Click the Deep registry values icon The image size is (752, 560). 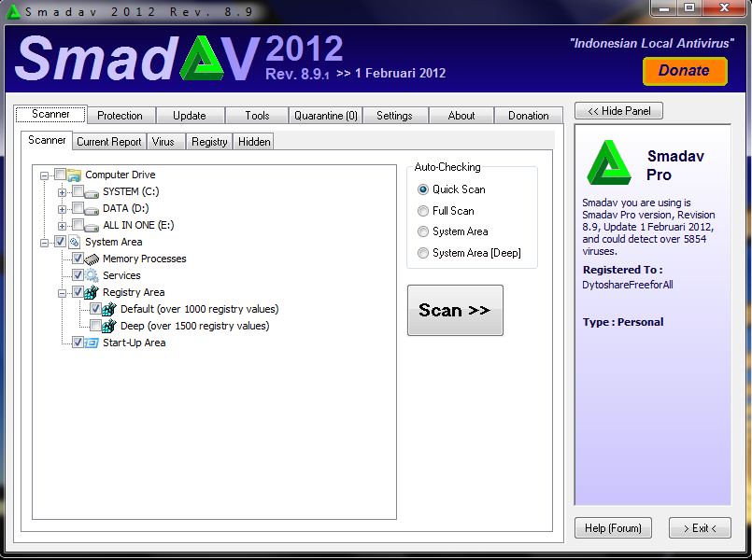[109, 326]
